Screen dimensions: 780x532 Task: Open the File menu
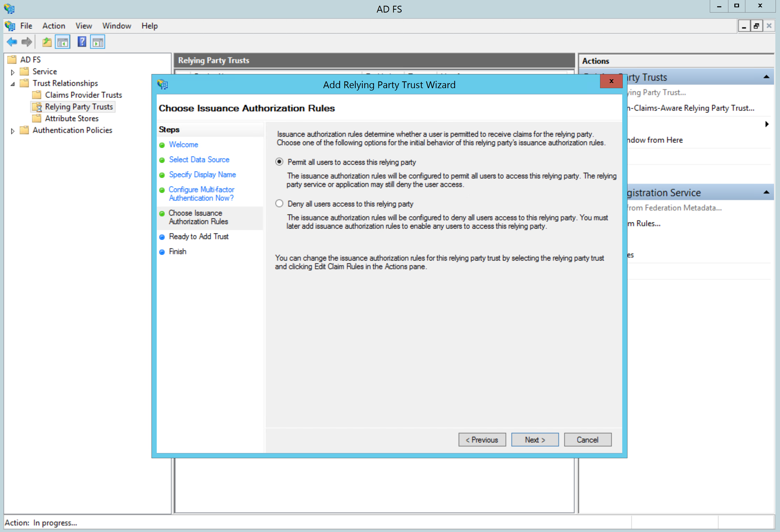tap(26, 26)
